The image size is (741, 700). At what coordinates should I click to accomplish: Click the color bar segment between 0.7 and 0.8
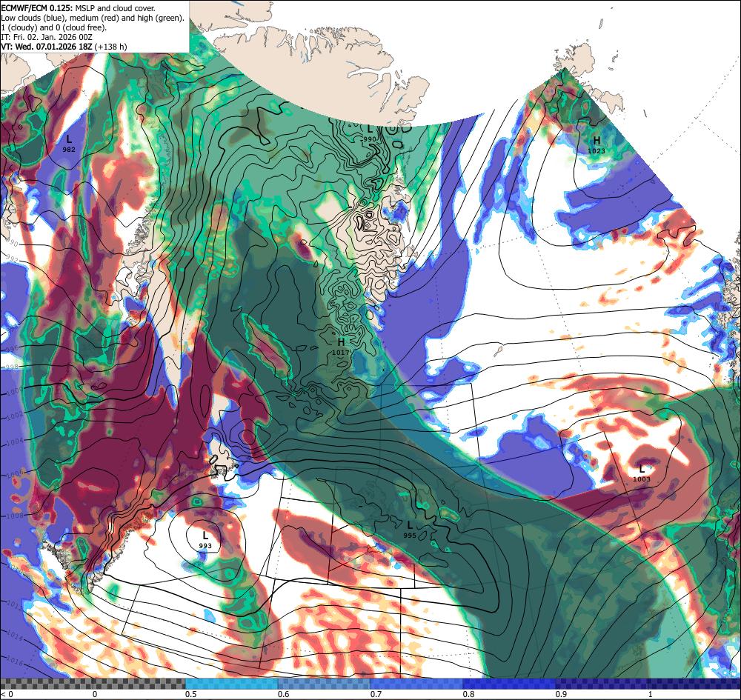click(416, 684)
